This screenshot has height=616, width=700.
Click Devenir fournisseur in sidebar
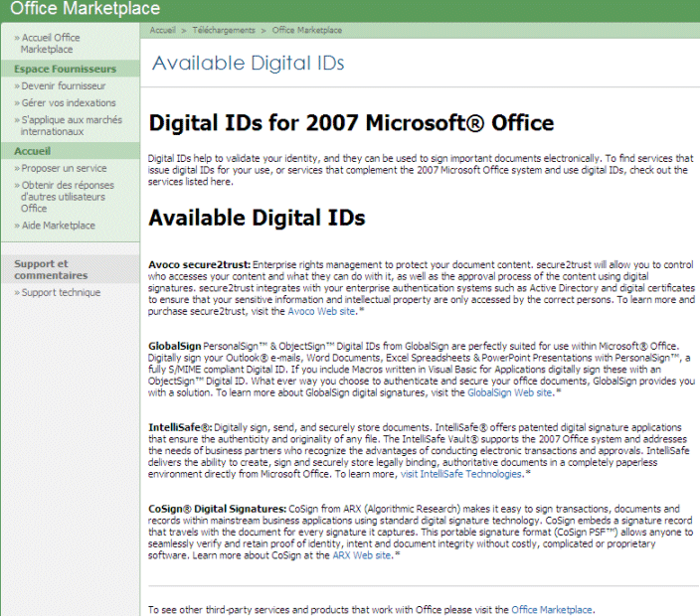[64, 85]
